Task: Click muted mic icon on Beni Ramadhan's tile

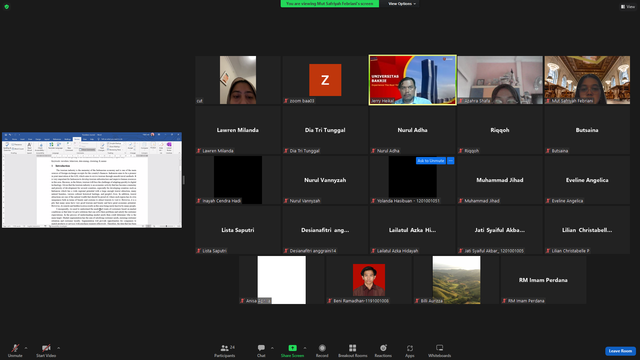Action: pos(330,301)
